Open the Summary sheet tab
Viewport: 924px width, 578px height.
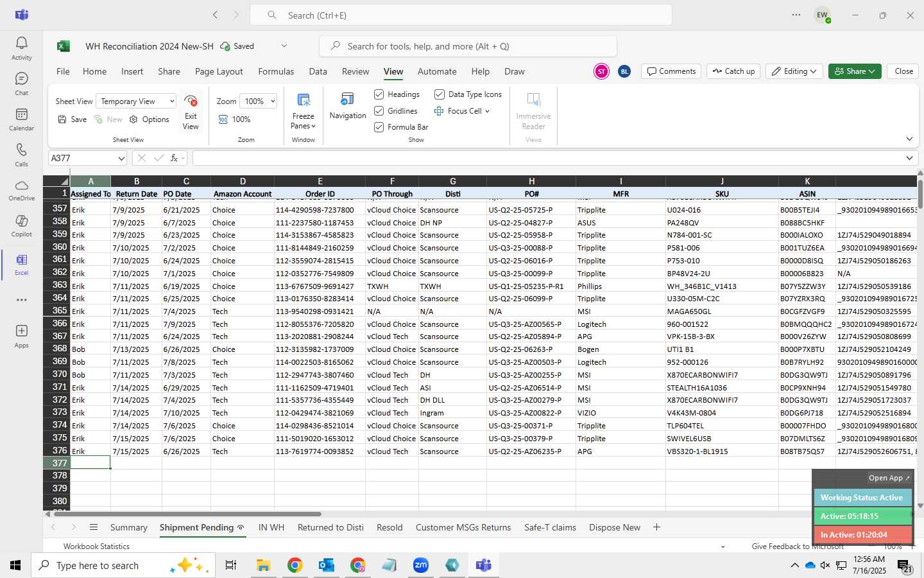(x=128, y=527)
